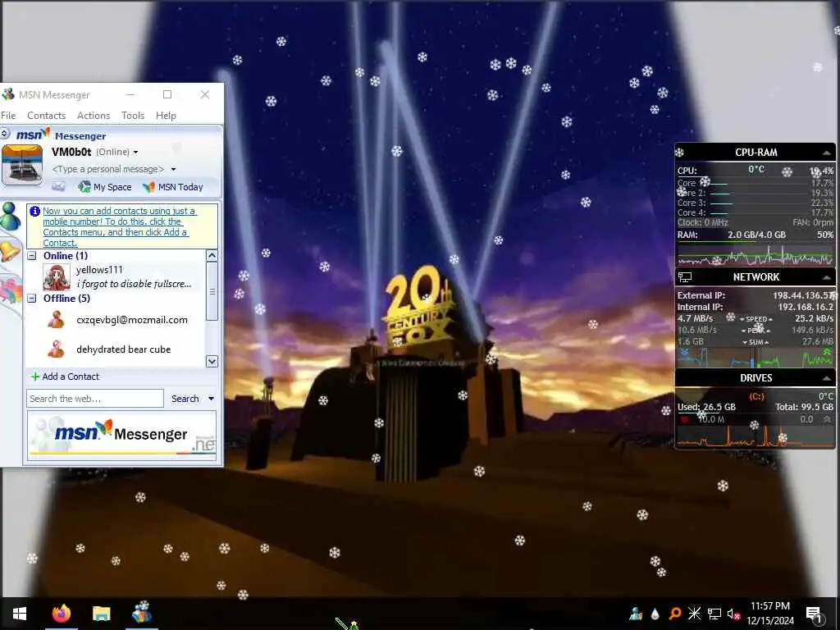Click the Online (1) group header

tap(66, 256)
